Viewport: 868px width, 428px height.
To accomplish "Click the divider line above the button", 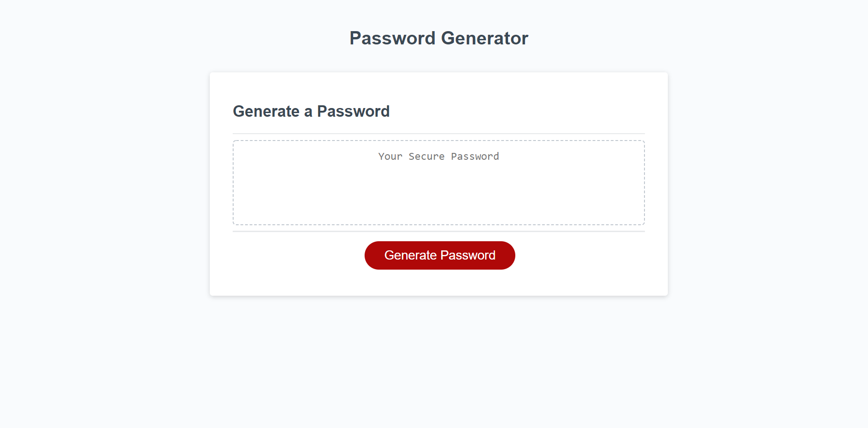I will pos(438,231).
